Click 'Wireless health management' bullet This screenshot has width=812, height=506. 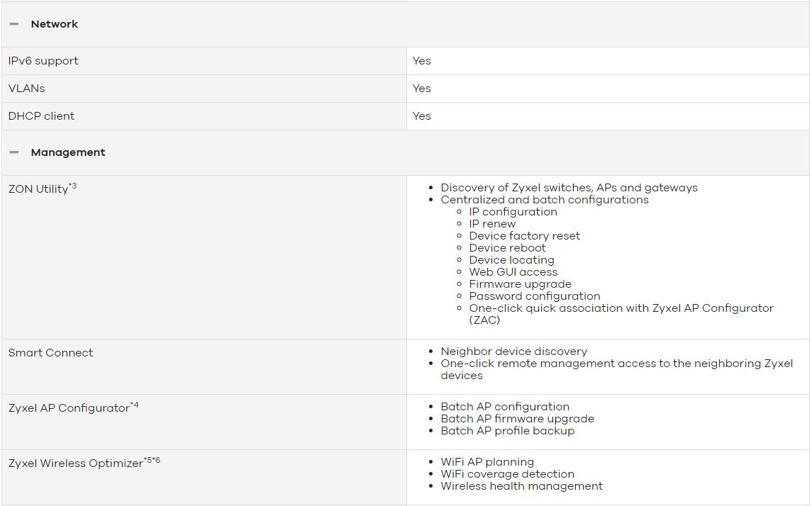tap(522, 486)
